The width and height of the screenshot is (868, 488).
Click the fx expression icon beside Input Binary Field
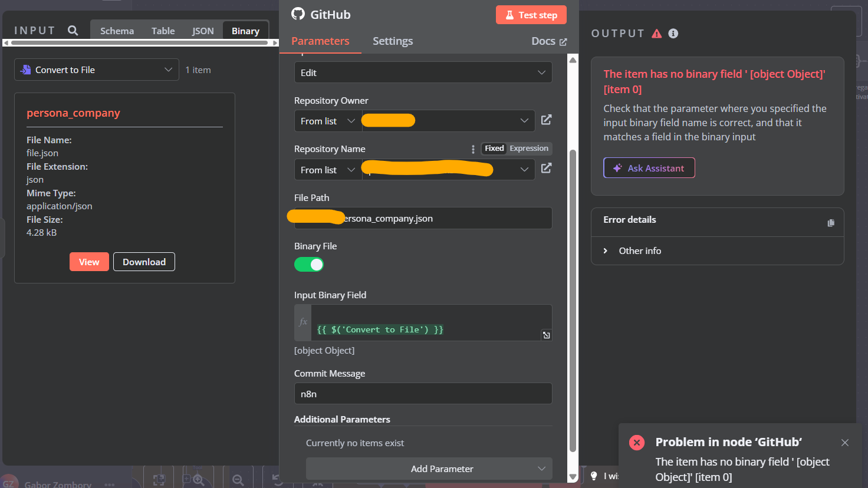pyautogui.click(x=303, y=322)
